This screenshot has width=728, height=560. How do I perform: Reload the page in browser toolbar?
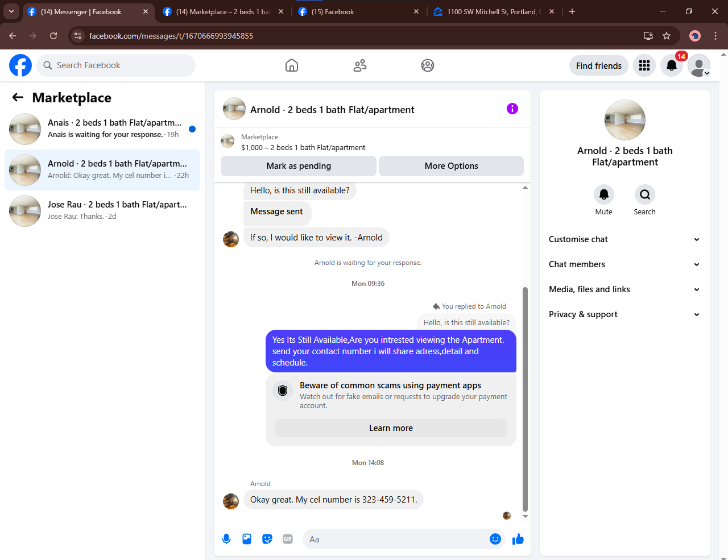click(x=53, y=36)
